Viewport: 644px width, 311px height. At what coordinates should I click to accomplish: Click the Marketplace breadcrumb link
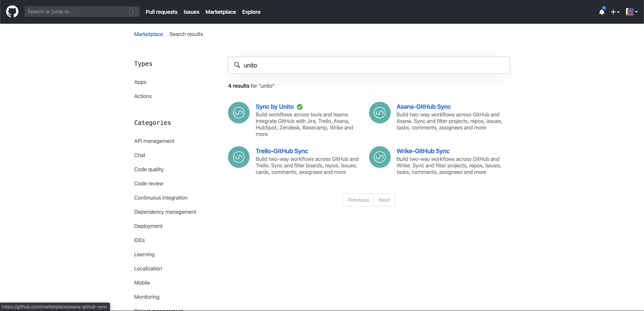click(x=149, y=34)
